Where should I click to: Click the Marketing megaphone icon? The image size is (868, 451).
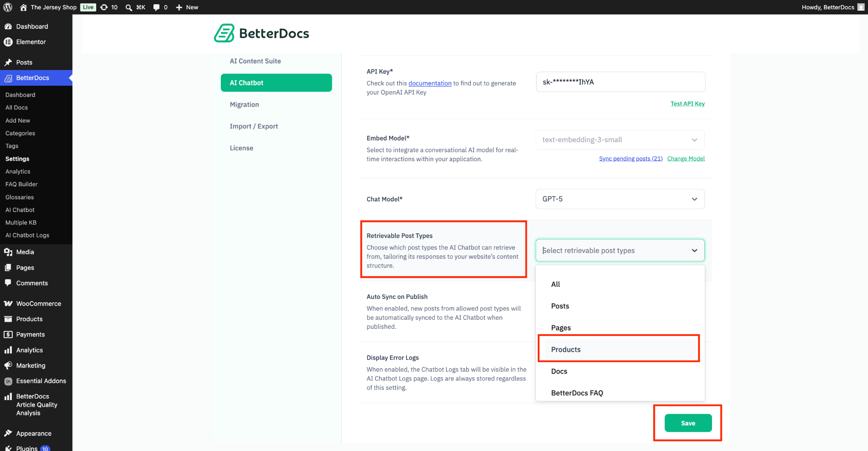(x=8, y=365)
